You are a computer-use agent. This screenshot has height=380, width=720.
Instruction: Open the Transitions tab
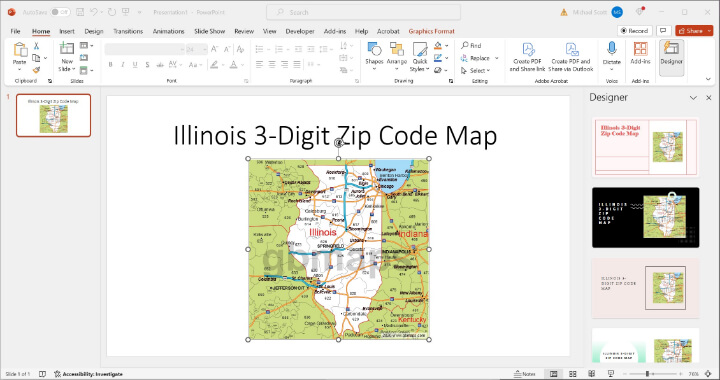point(128,31)
